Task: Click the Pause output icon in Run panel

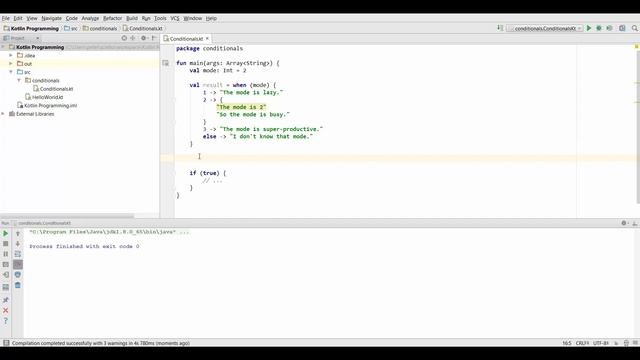Action: [6, 254]
